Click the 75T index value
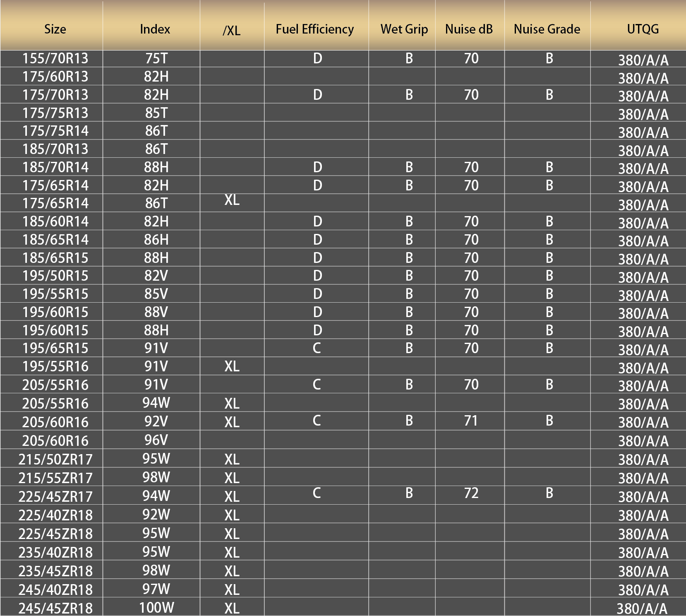This screenshot has width=686, height=616. coord(156,58)
